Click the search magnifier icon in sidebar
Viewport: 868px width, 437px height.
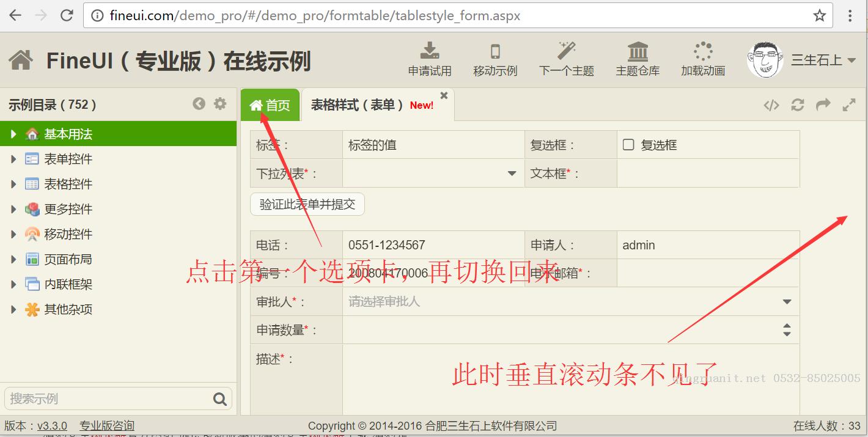[x=220, y=399]
